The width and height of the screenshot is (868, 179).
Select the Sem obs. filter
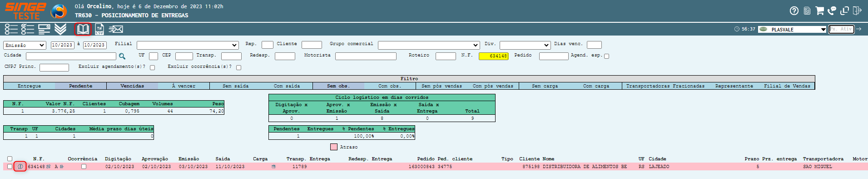338,86
